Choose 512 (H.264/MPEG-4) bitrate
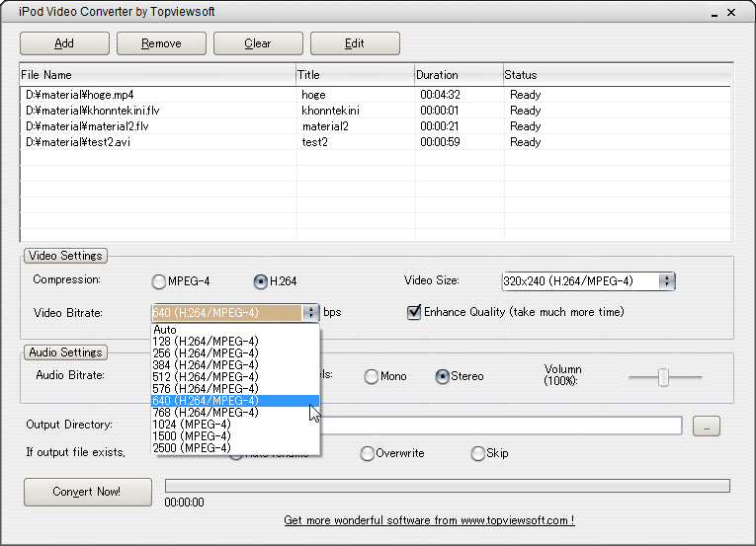The height and width of the screenshot is (546, 756). pos(235,377)
